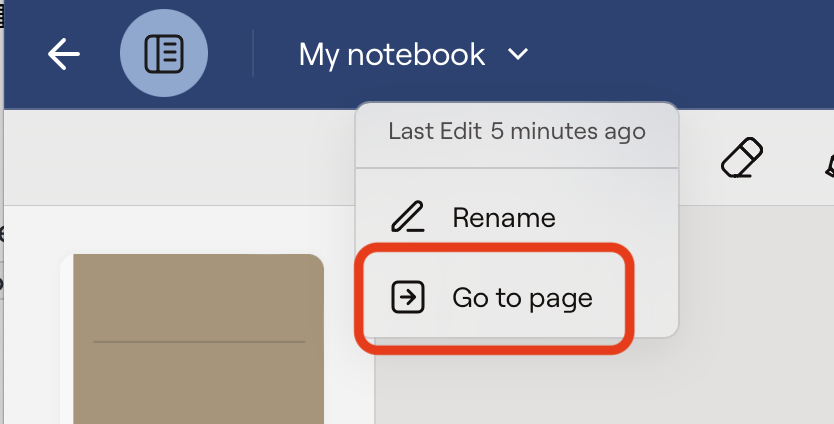Click the blue header bar's empty right side

point(700,54)
